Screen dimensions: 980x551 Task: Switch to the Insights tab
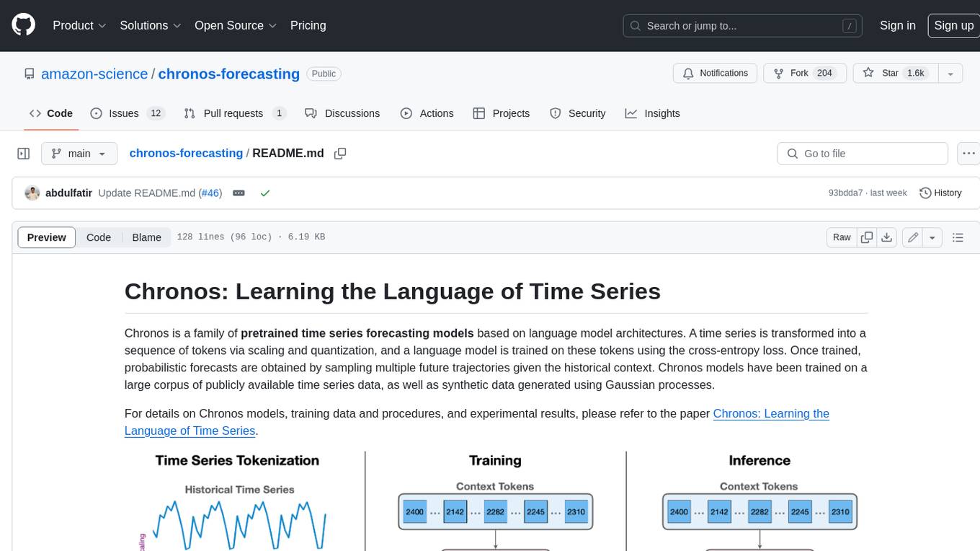(652, 113)
